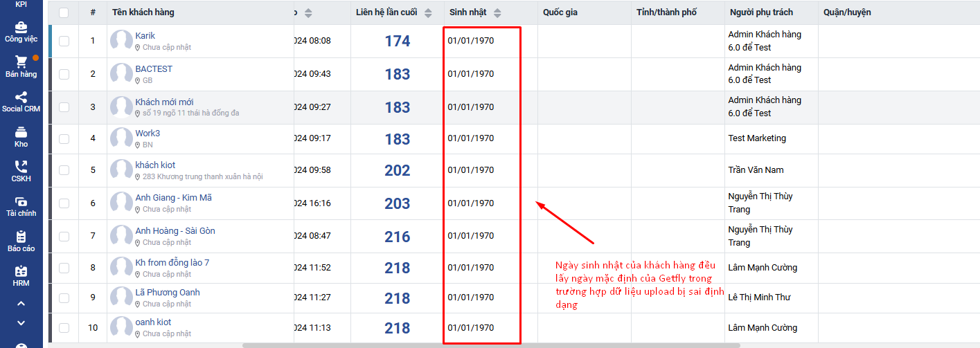980x348 pixels.
Task: Toggle the select-all header checkbox
Action: tap(64, 12)
